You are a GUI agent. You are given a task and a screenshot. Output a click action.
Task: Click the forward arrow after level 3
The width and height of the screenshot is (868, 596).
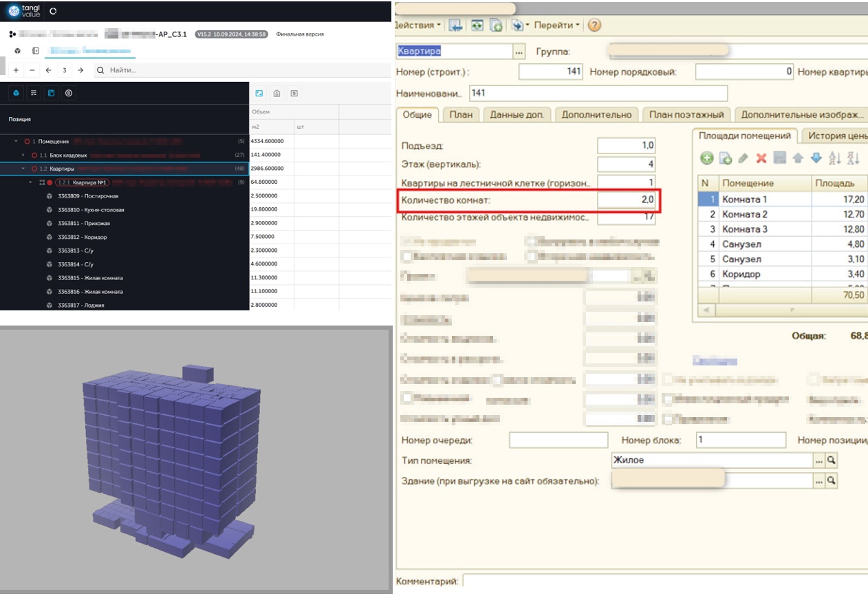80,70
